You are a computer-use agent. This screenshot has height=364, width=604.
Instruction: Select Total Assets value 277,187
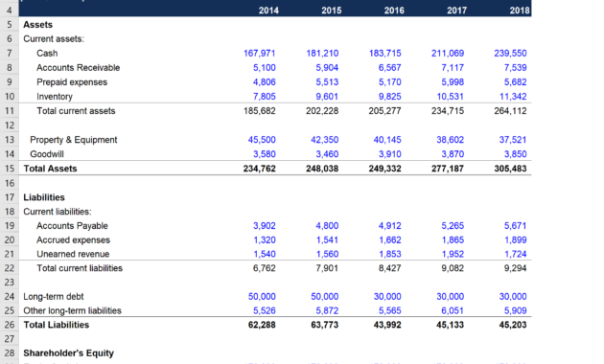point(448,169)
